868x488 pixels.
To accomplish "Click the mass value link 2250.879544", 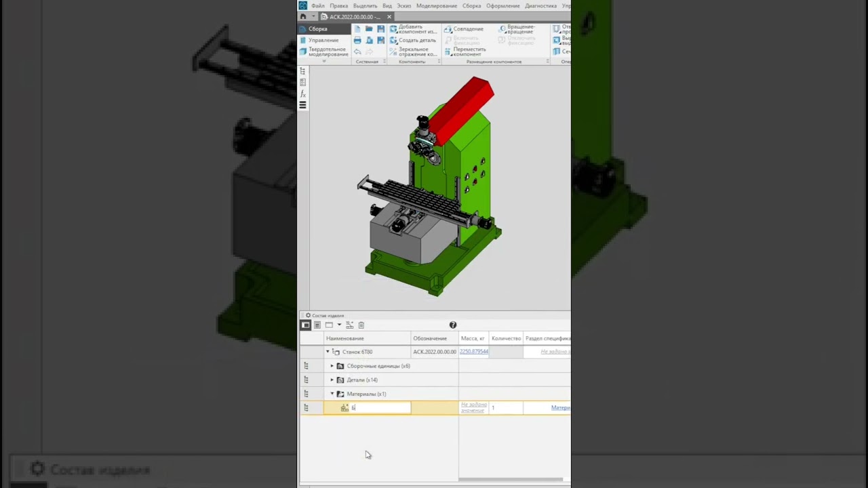I will point(474,352).
